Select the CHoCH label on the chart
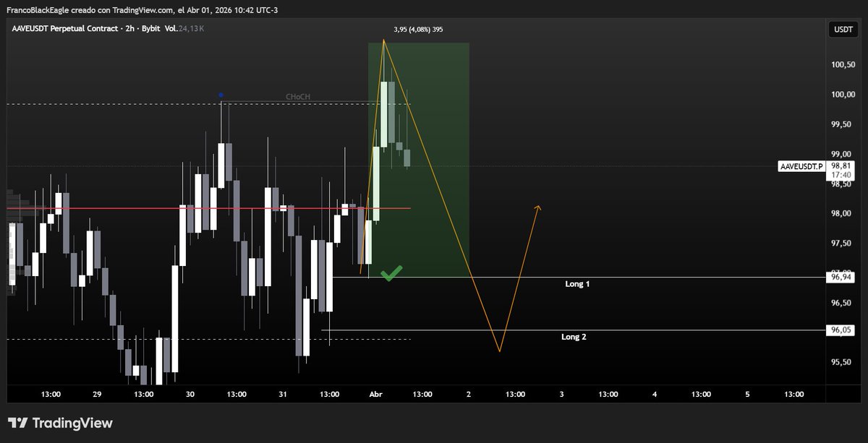Image resolution: width=868 pixels, height=443 pixels. [297, 97]
